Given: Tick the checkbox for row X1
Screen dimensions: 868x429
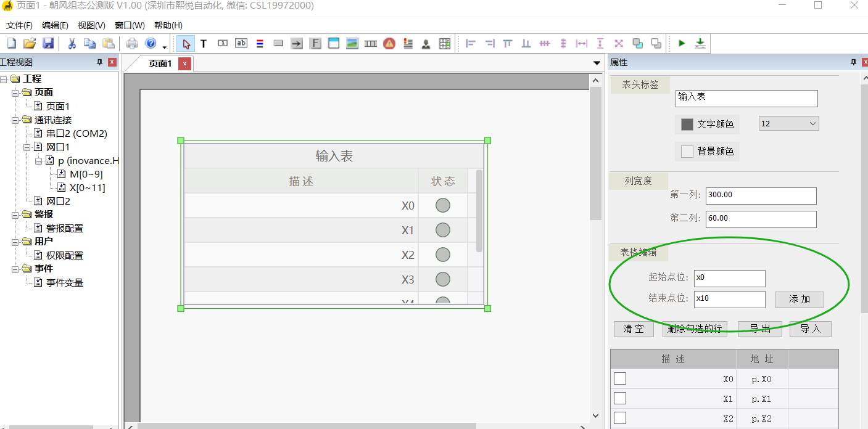Looking at the screenshot, I should coord(620,398).
